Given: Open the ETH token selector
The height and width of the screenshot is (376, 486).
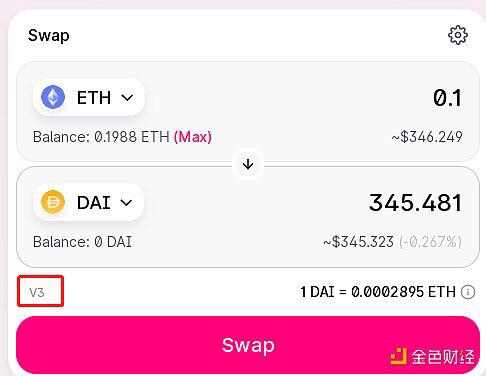Looking at the screenshot, I should tap(89, 97).
